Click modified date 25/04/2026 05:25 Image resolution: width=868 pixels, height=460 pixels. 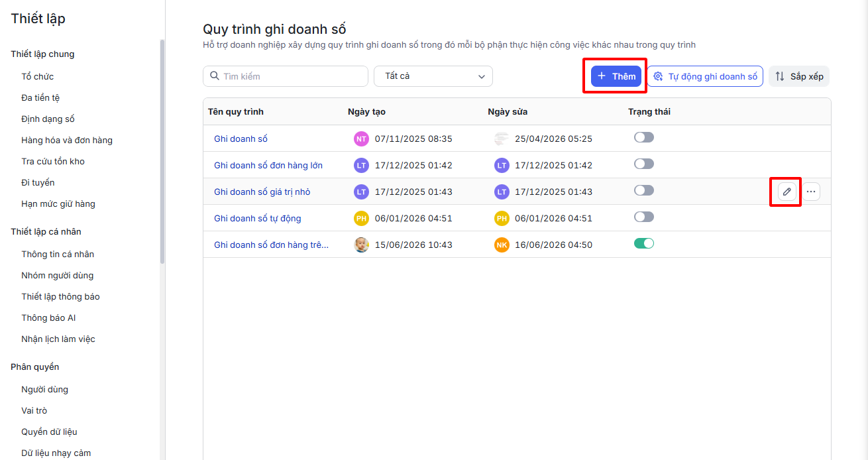point(553,139)
